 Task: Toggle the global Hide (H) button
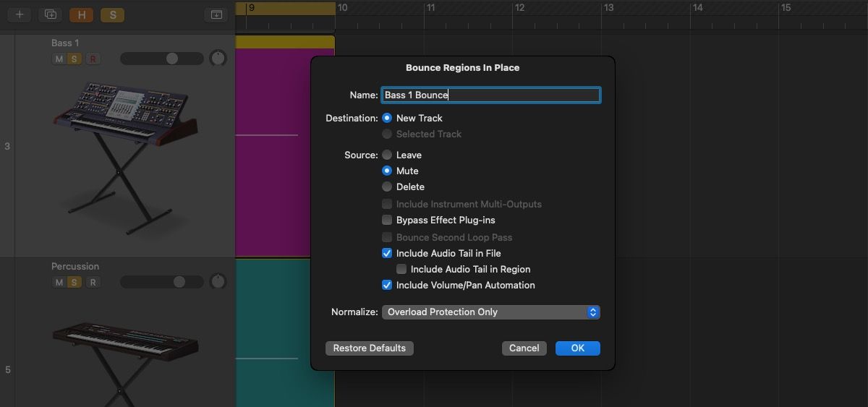[x=81, y=14]
